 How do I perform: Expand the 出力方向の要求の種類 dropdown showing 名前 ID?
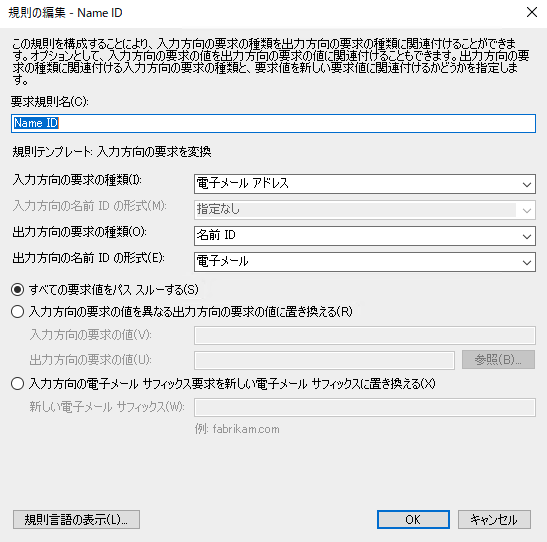[x=365, y=236]
